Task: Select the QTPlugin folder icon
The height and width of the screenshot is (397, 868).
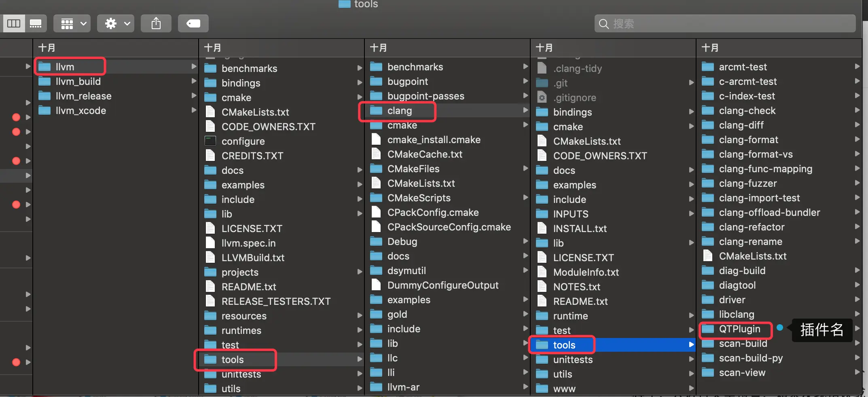Action: (708, 329)
